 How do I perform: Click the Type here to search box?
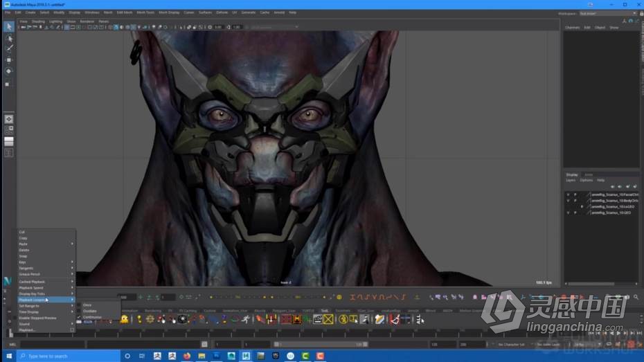pyautogui.click(x=69, y=356)
